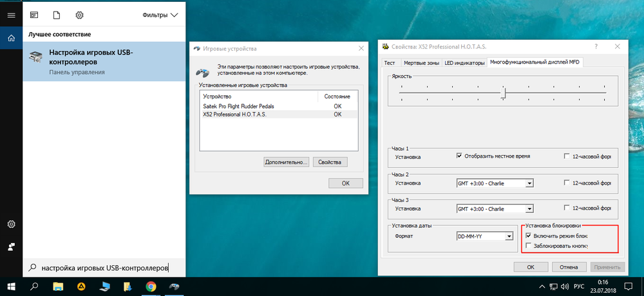Open the Часы 2 time zone dropdown
The height and width of the screenshot is (296, 644).
pyautogui.click(x=495, y=183)
